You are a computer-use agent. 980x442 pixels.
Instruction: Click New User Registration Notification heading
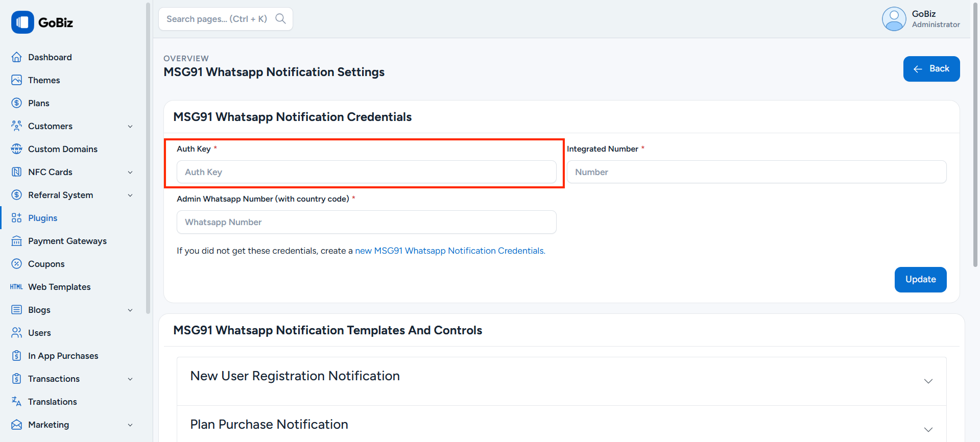pyautogui.click(x=295, y=376)
